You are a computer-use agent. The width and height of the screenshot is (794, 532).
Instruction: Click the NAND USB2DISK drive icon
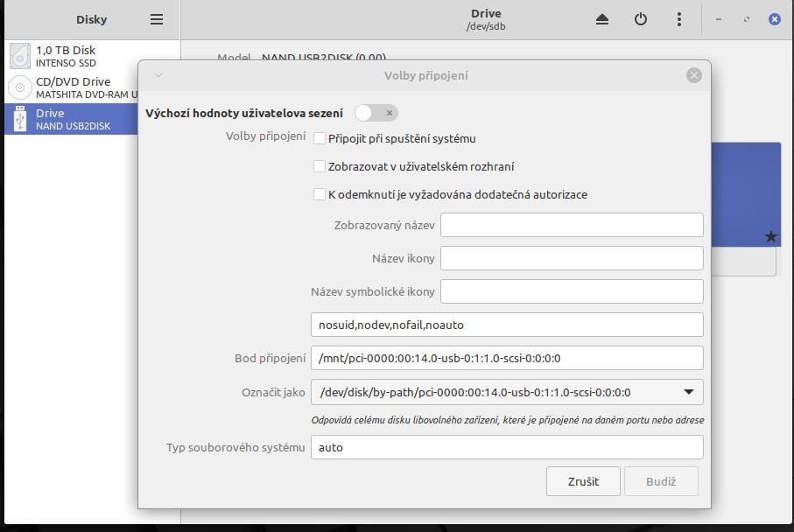(19, 119)
